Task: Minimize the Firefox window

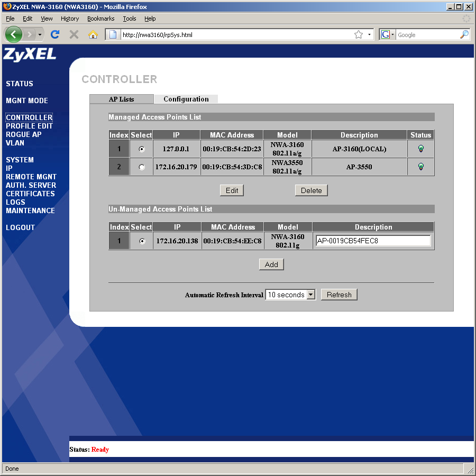Action: (450, 6)
